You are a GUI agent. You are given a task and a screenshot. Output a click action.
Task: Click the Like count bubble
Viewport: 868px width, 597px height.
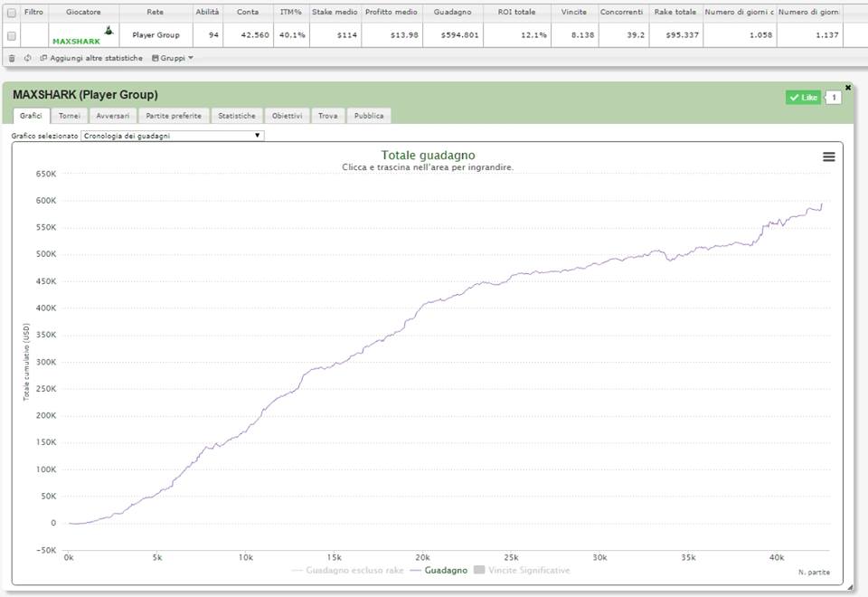[x=833, y=98]
